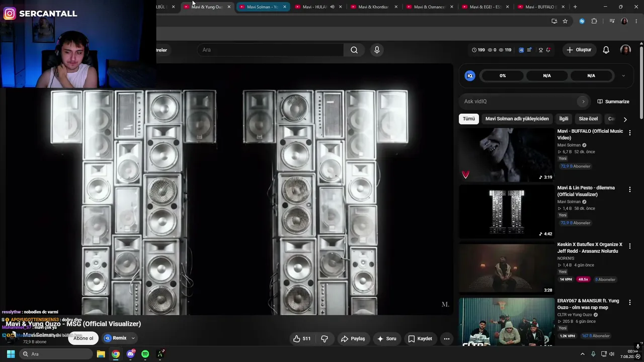
Task: Select the Size özel filter chip
Action: 588,119
